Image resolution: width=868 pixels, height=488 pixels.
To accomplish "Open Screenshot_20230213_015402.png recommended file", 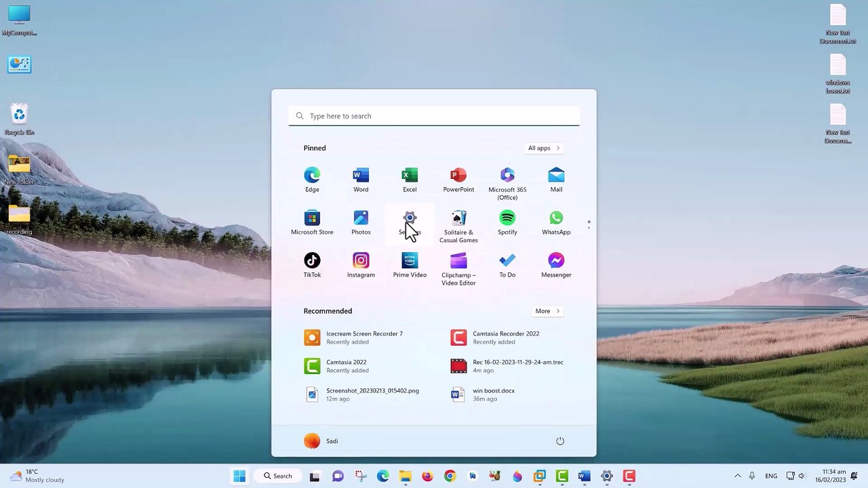I will pyautogui.click(x=361, y=394).
